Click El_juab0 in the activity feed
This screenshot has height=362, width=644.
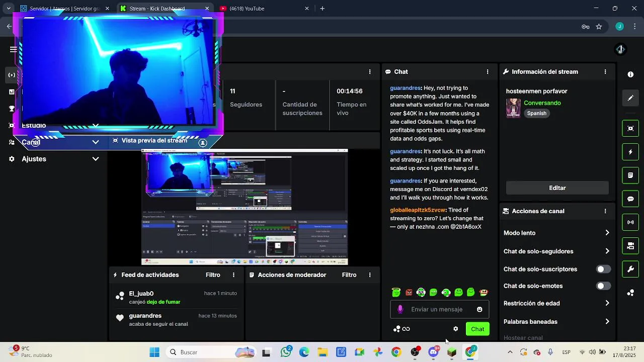click(x=141, y=294)
